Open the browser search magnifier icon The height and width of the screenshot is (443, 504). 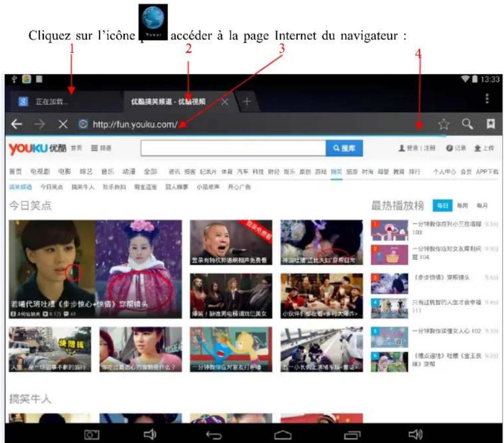(x=467, y=124)
